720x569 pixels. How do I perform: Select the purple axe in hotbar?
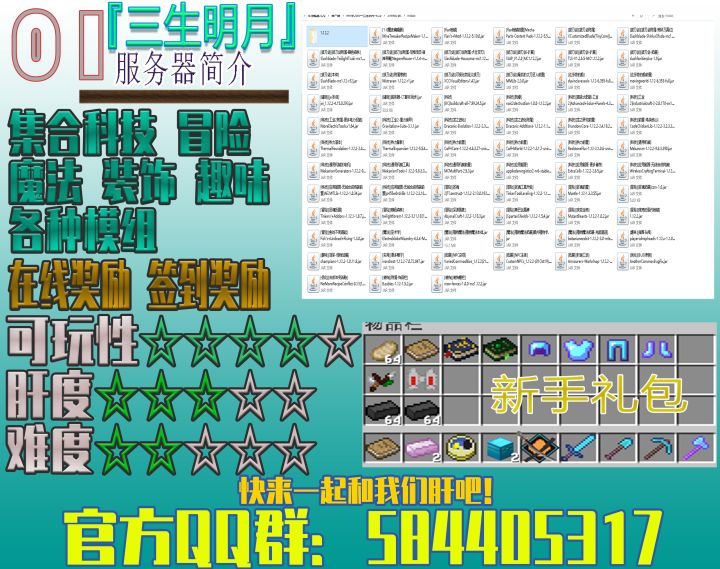(x=696, y=448)
